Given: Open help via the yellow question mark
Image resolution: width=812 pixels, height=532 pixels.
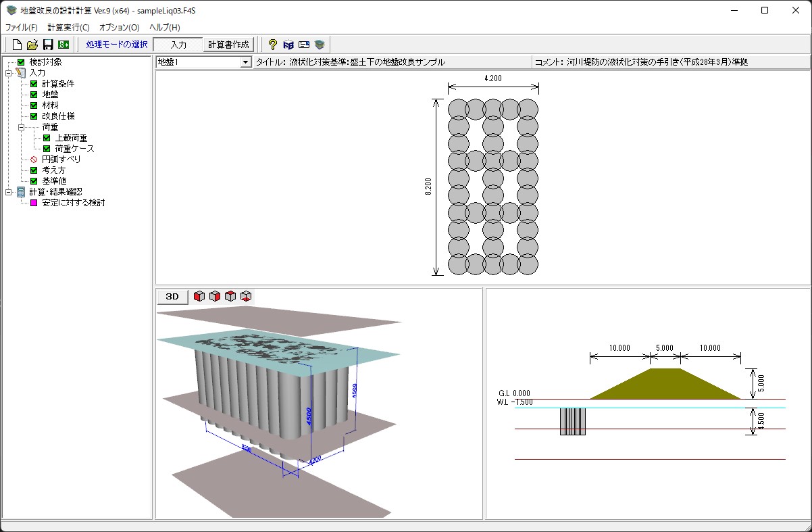Looking at the screenshot, I should click(x=273, y=45).
